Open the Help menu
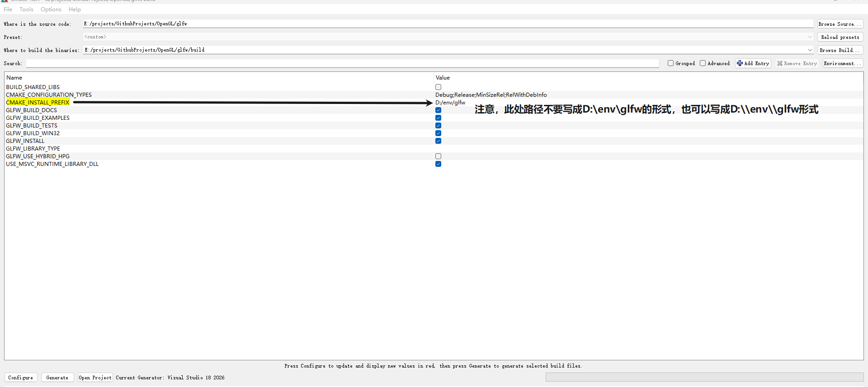This screenshot has height=387, width=868. 75,9
